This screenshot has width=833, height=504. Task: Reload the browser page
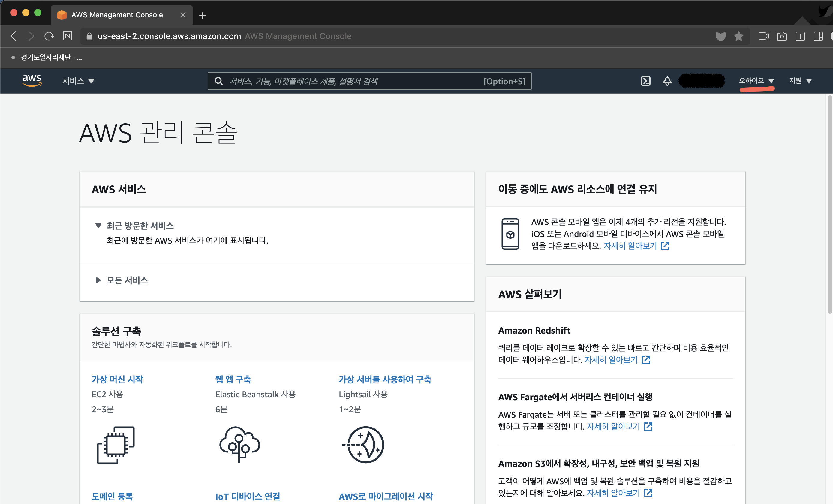pyautogui.click(x=49, y=36)
